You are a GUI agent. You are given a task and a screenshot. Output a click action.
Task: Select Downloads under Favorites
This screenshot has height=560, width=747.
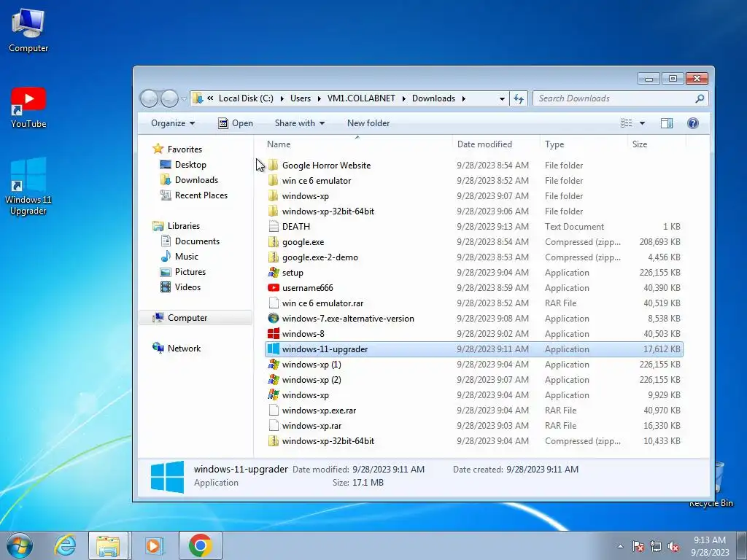point(196,180)
